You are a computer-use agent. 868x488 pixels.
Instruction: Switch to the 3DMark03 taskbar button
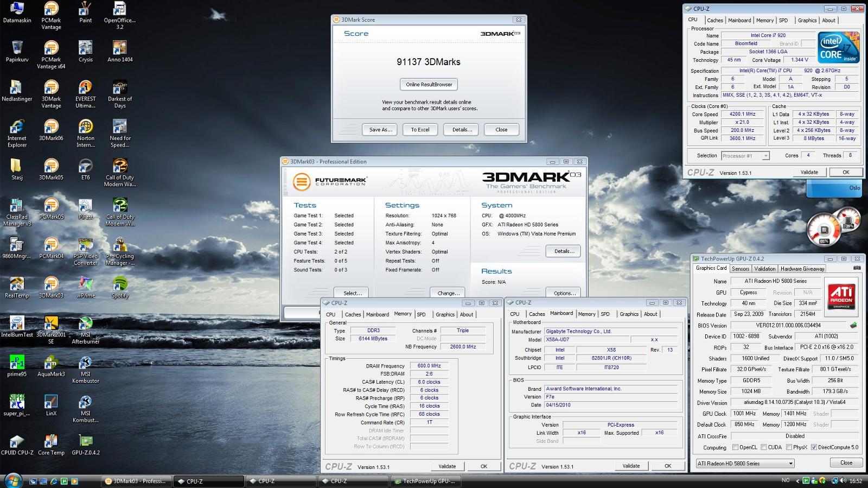(136, 481)
